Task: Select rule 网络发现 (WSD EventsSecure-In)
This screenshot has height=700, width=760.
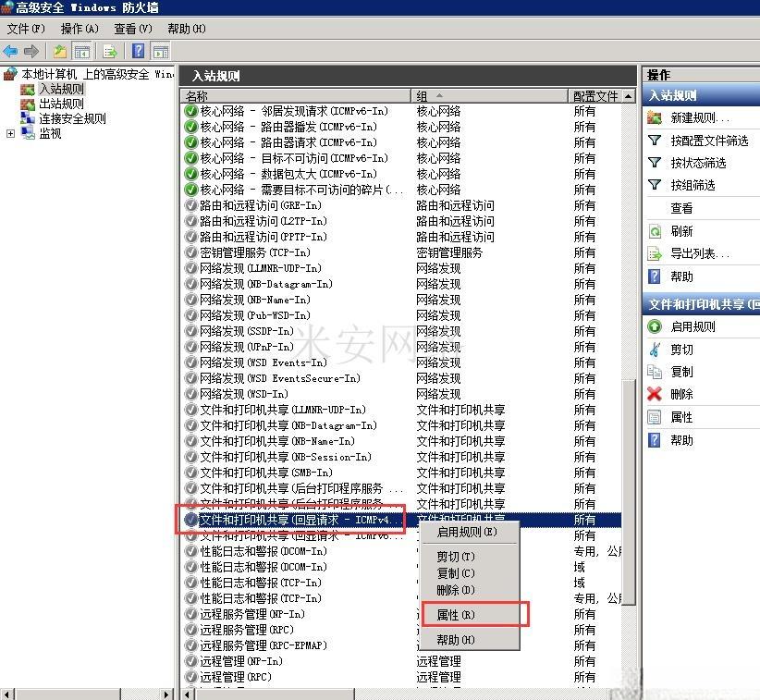Action: tap(280, 378)
